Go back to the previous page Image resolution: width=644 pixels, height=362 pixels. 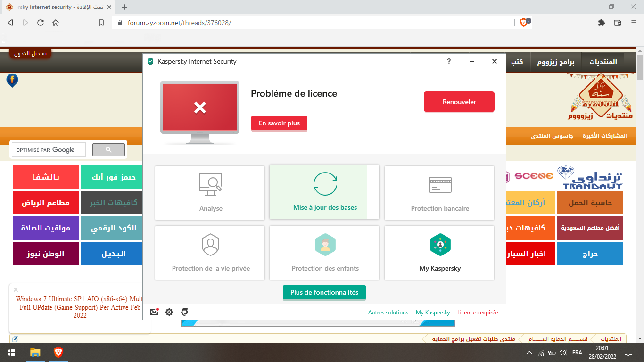pyautogui.click(x=10, y=23)
